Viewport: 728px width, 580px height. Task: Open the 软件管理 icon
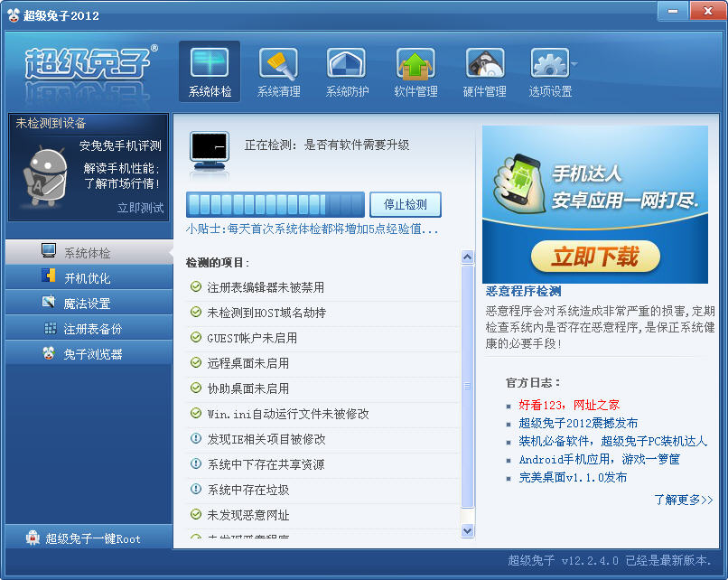tap(415, 65)
